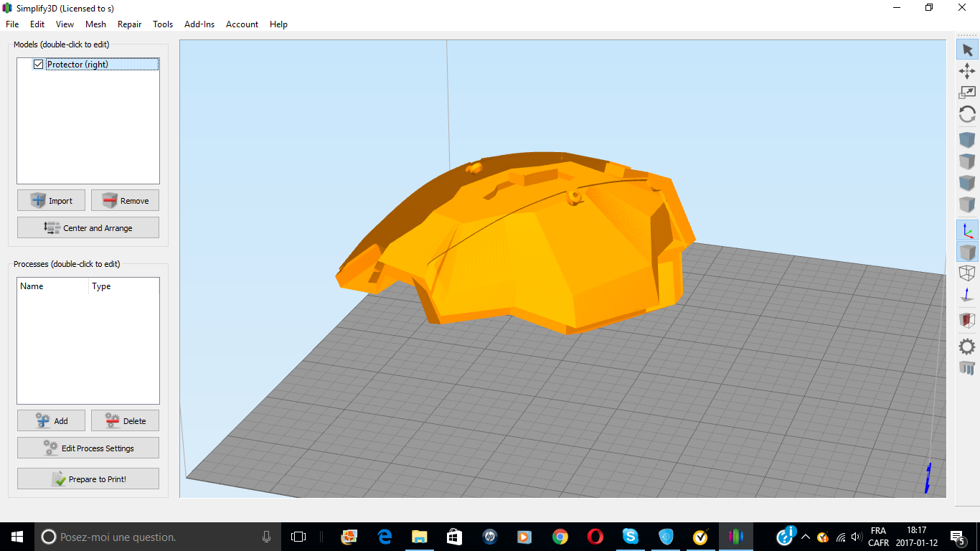Toggle the coordinate axes display icon
Screen dimensions: 980x551
pyautogui.click(x=967, y=230)
